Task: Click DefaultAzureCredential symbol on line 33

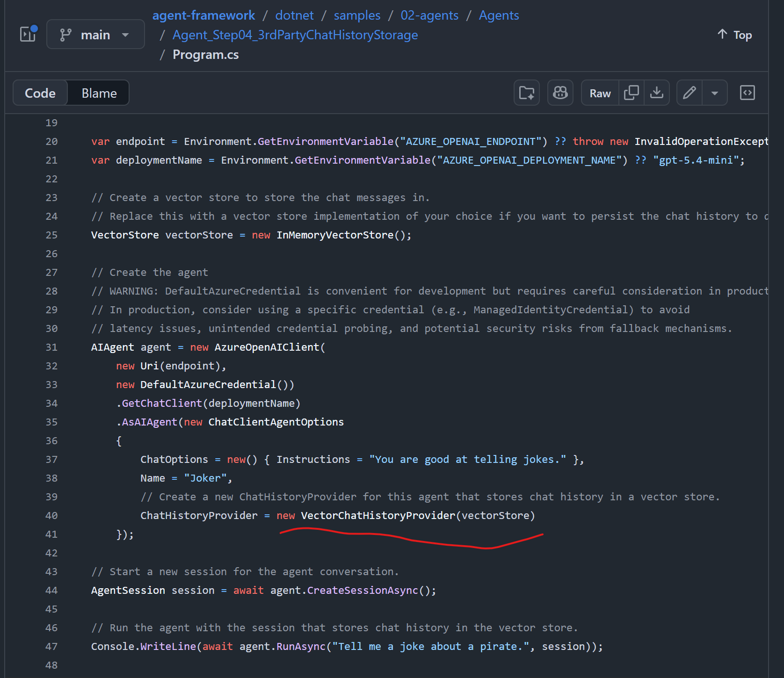Action: pos(208,384)
